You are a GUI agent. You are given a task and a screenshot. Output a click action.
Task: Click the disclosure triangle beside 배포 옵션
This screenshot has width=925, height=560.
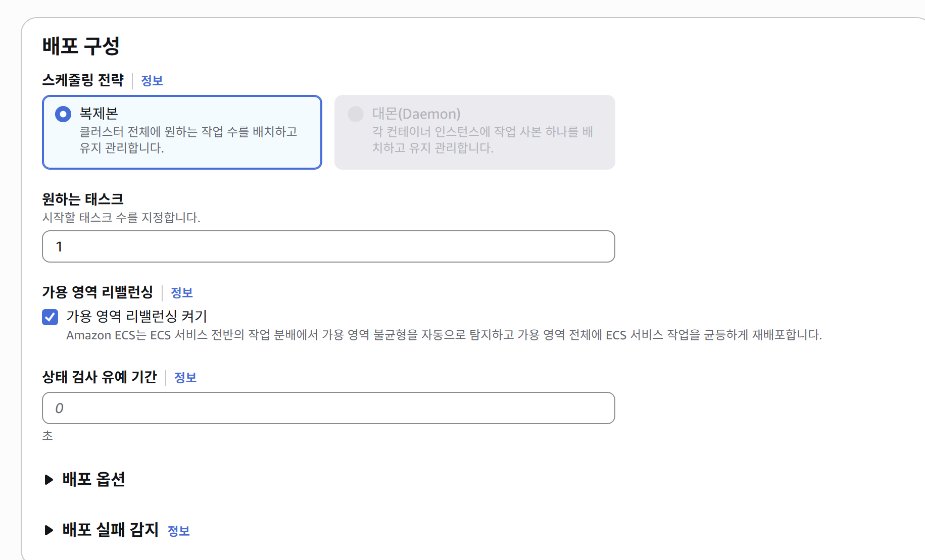pyautogui.click(x=48, y=480)
